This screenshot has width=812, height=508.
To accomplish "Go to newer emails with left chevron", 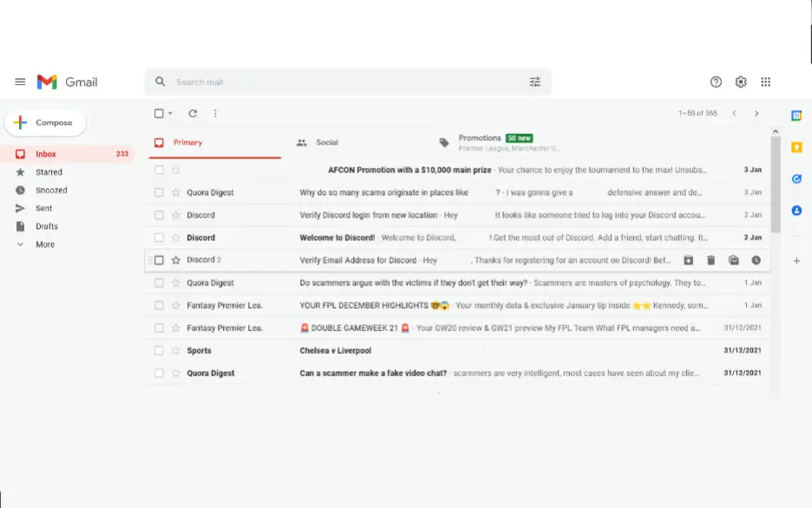I will pyautogui.click(x=734, y=114).
